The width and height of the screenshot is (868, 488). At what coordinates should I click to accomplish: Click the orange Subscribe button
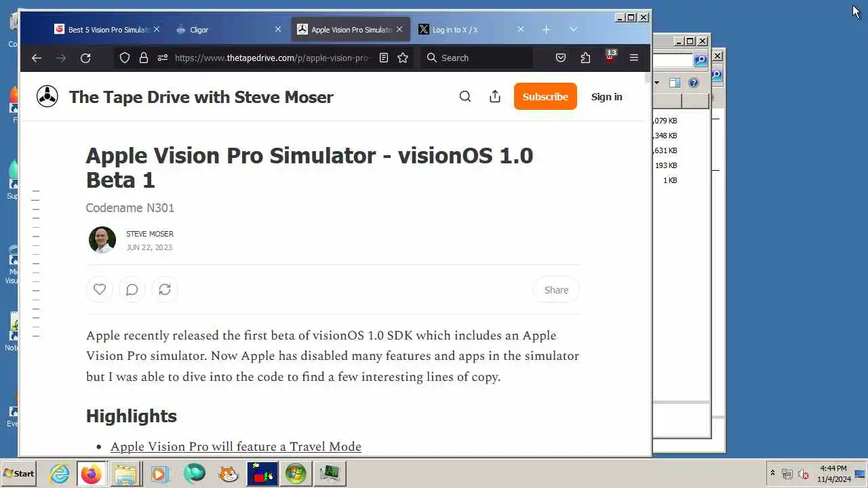click(545, 96)
